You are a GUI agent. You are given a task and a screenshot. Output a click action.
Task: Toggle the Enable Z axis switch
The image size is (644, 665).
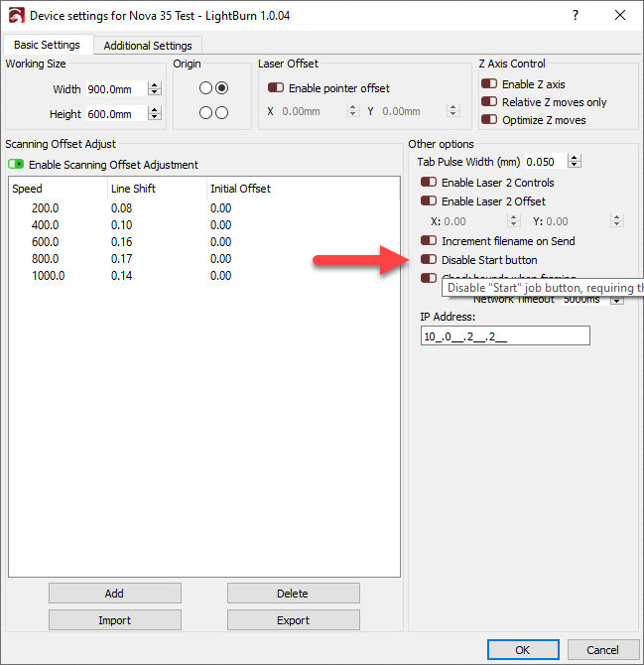click(489, 83)
